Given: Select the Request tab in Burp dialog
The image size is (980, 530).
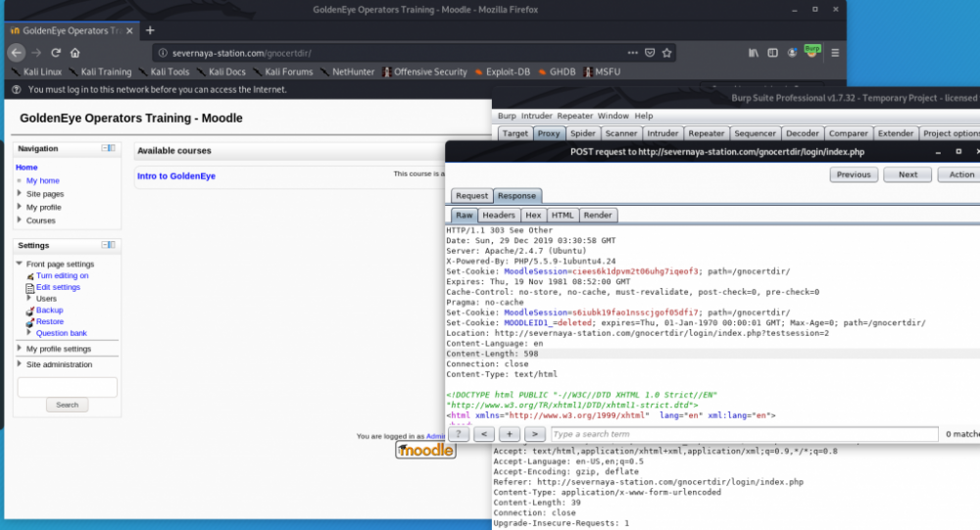Looking at the screenshot, I should coord(472,196).
